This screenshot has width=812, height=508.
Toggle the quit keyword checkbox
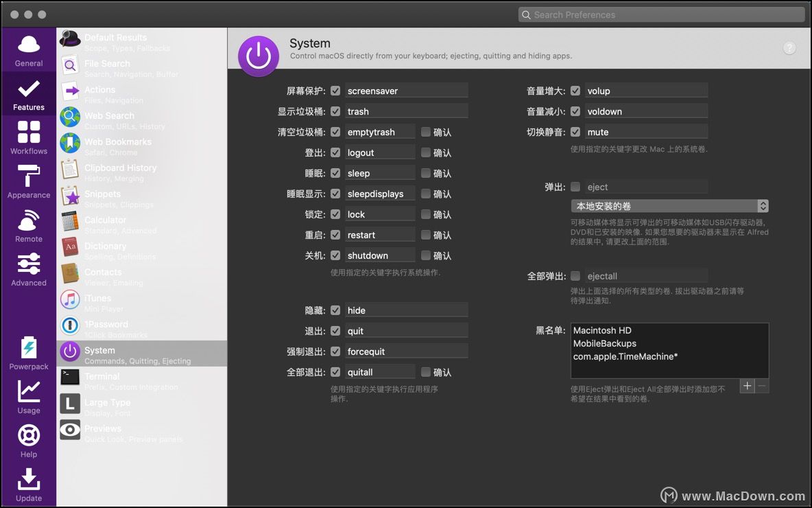coord(335,331)
